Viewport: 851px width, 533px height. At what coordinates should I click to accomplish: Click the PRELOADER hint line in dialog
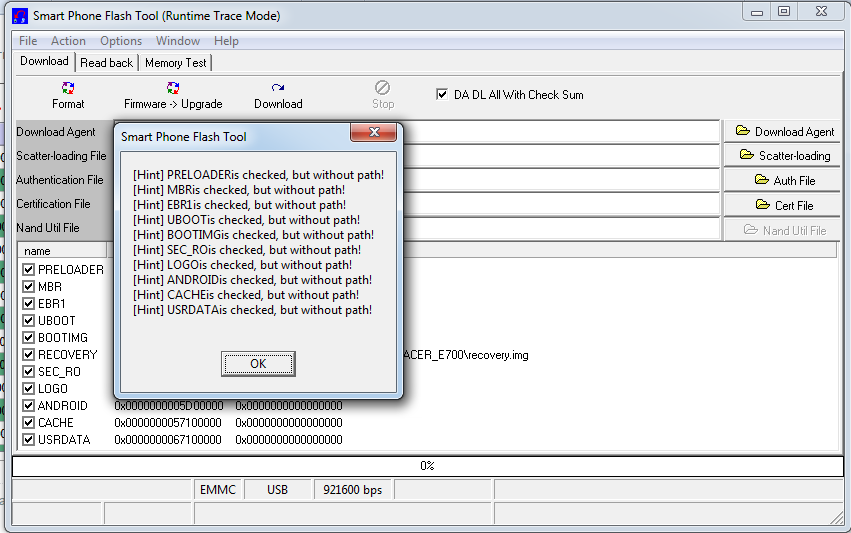point(258,175)
